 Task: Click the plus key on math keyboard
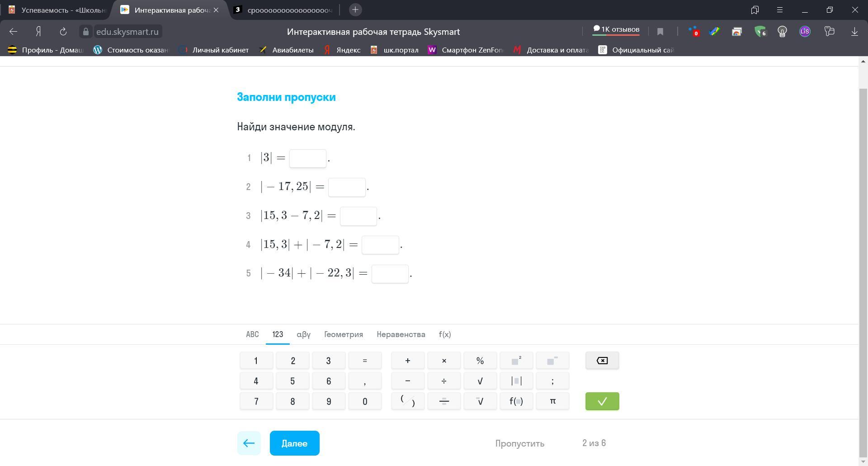408,361
